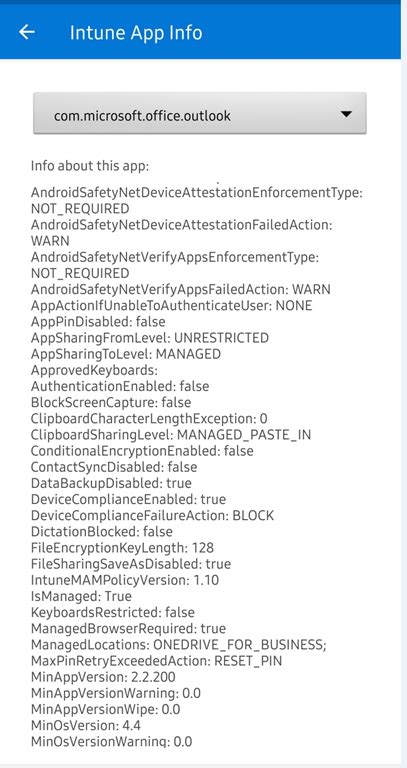Click the ClipboardSharingLevel MANAGED_PASTE_IN line
The height and width of the screenshot is (768, 407).
pyautogui.click(x=171, y=435)
